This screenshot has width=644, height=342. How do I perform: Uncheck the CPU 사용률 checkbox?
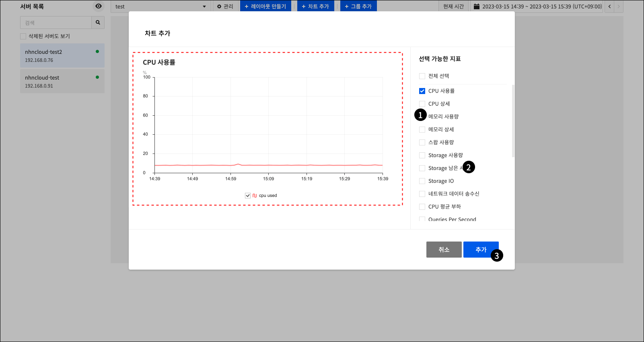[x=422, y=91]
